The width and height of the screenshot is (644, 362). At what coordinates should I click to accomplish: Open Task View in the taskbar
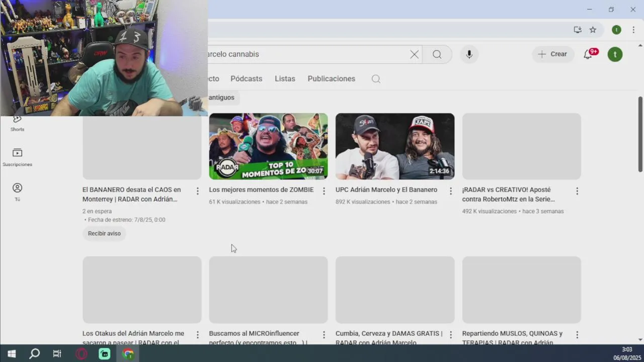tap(57, 353)
